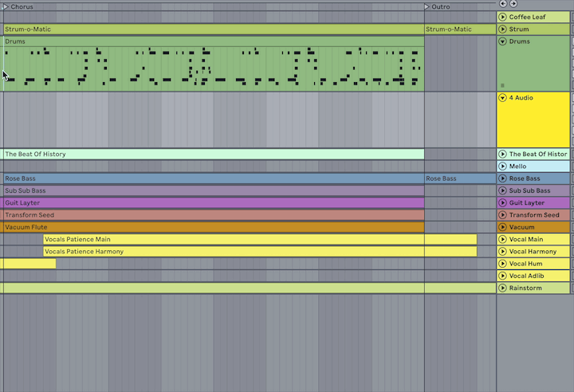Click the small handle icon in Drums header
This screenshot has height=392, width=574.
(502, 85)
